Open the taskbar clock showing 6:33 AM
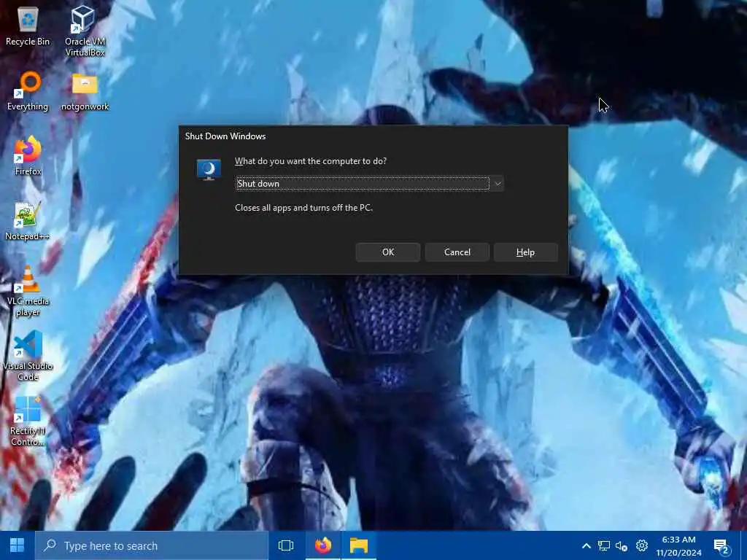Screen dimensions: 747x560 tap(678, 545)
